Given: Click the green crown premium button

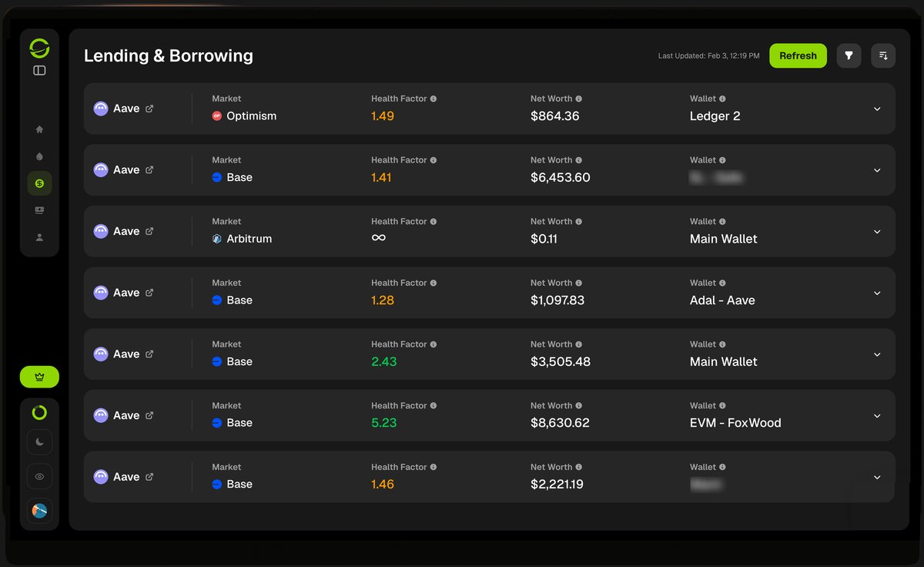Looking at the screenshot, I should pos(39,377).
